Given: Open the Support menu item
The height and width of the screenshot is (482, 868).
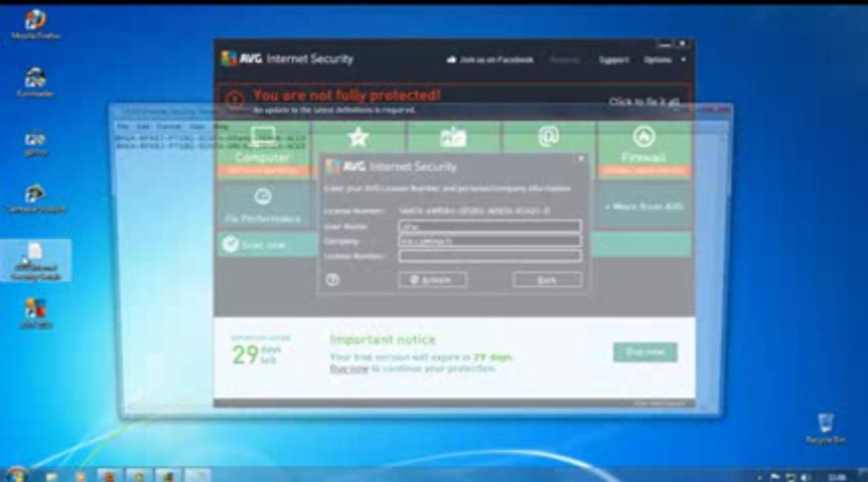Looking at the screenshot, I should (613, 60).
